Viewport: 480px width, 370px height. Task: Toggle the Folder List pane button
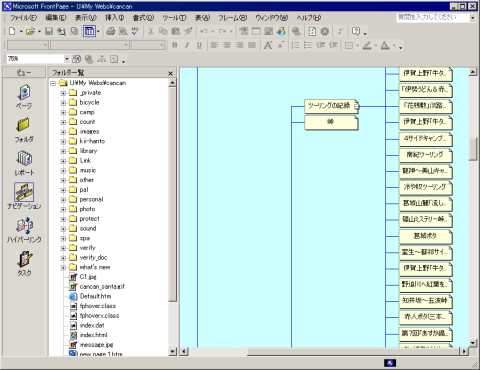click(89, 31)
